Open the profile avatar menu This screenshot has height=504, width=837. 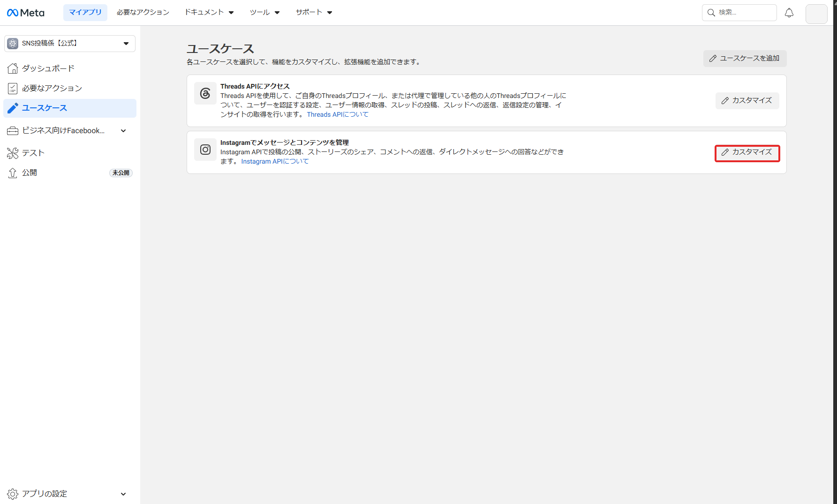click(x=816, y=14)
